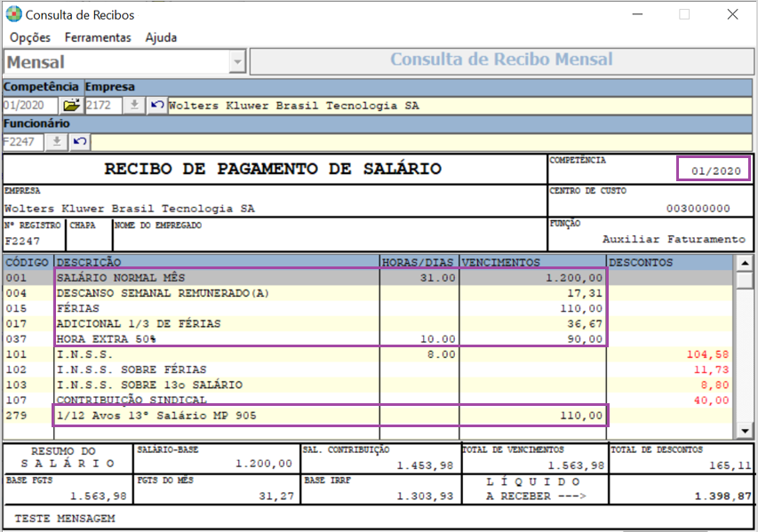
Task: Click the DESCRIÇÃO column header
Action: point(217,262)
